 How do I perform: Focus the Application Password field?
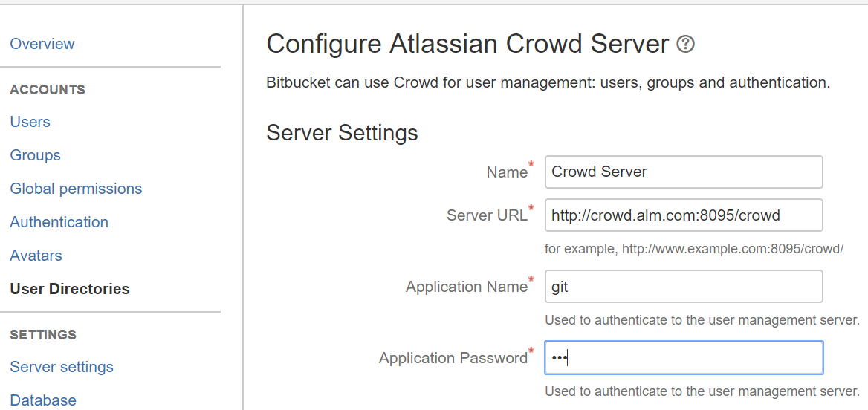[683, 358]
